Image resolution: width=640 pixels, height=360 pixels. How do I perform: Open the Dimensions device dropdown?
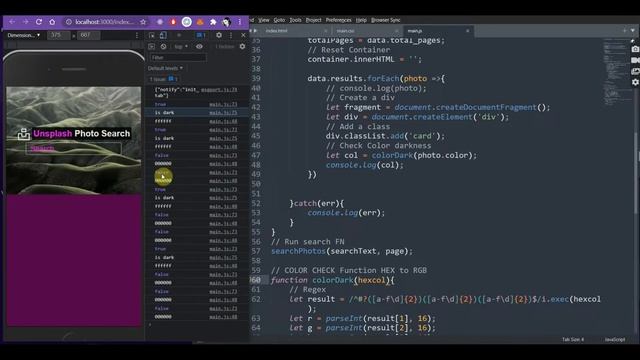pyautogui.click(x=24, y=35)
